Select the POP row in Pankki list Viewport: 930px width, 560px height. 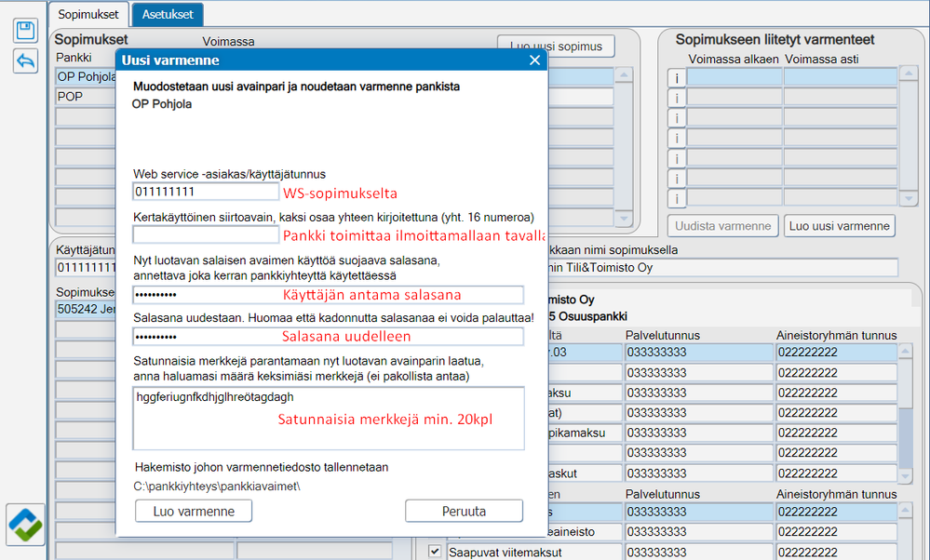click(x=86, y=97)
